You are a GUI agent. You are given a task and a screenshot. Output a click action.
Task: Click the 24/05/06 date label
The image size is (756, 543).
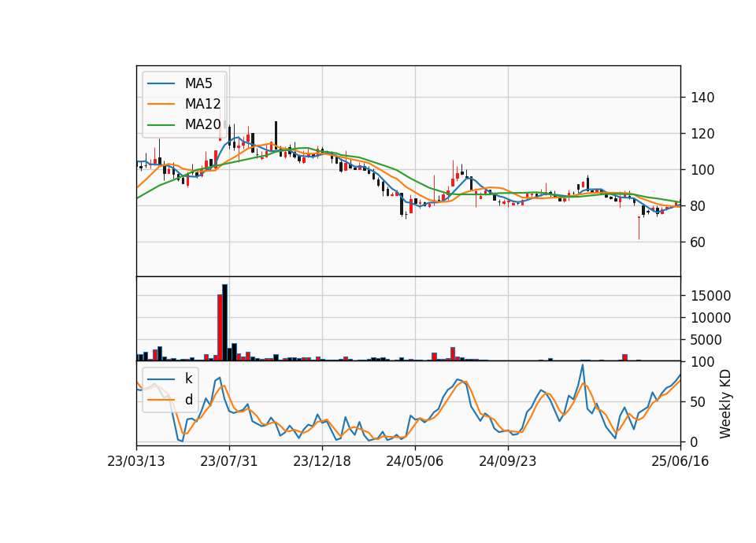[415, 461]
